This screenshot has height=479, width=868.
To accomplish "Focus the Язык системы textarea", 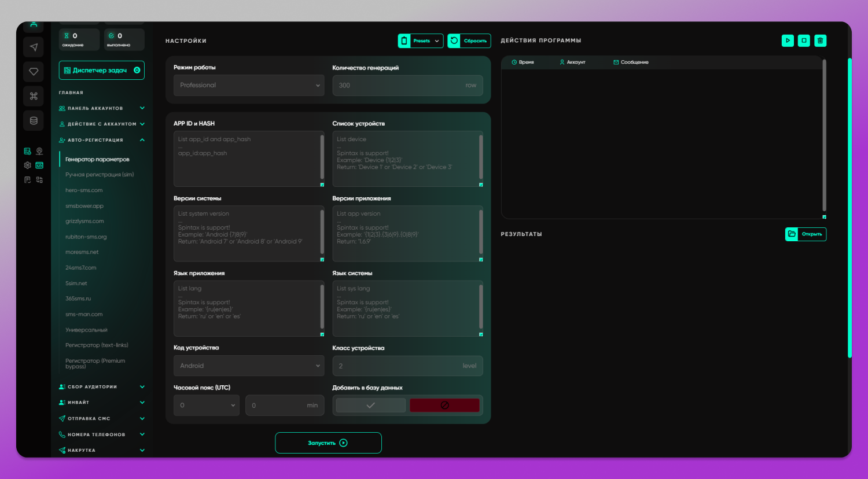I will (x=408, y=308).
